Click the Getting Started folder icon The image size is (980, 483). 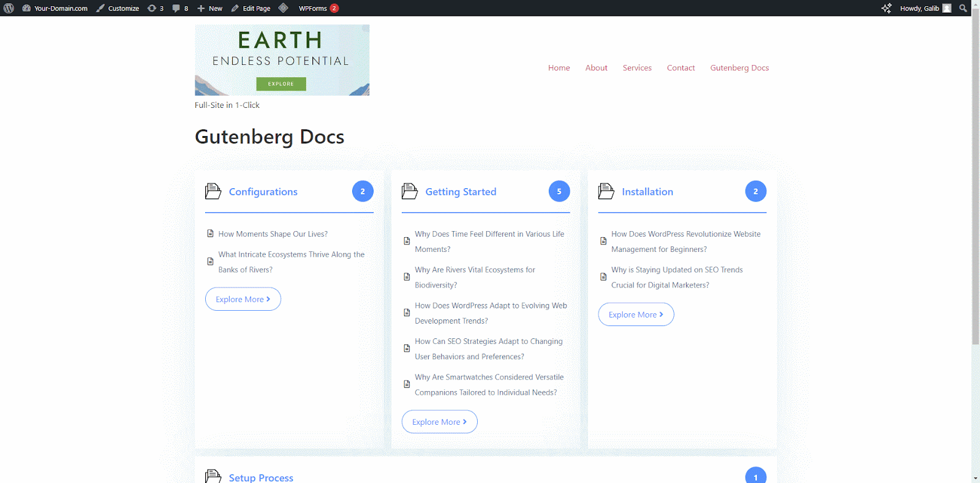pyautogui.click(x=410, y=191)
